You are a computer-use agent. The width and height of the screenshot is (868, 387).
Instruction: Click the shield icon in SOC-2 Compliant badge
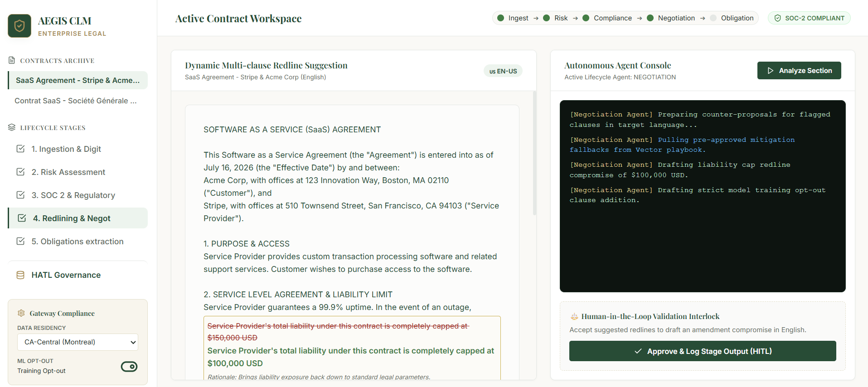[777, 18]
